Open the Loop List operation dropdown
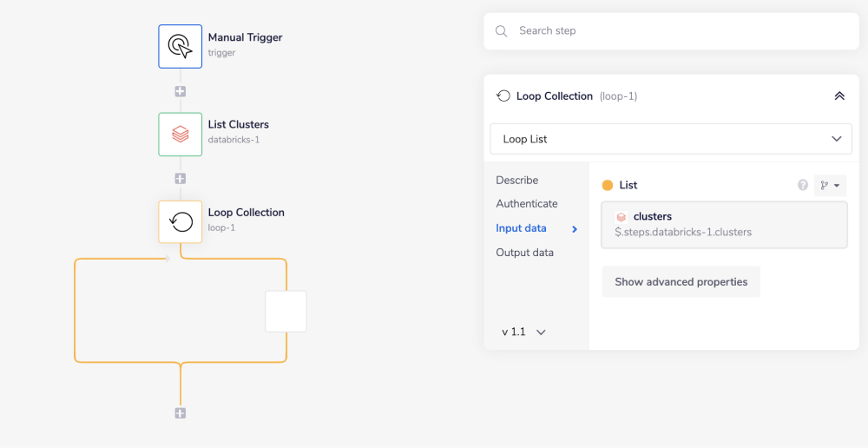868x448 pixels. point(670,139)
